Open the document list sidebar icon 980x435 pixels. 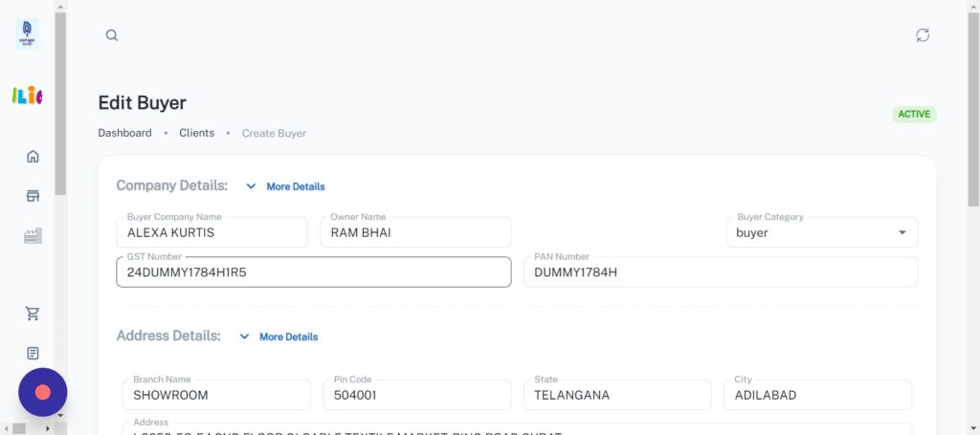coord(33,353)
